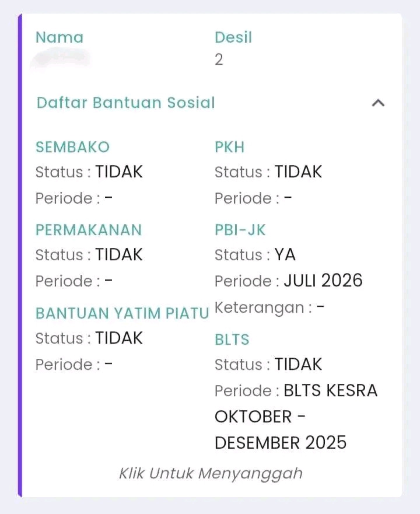Click the DESEMBER 2025 text
Viewport: 420px width, 514px height.
tap(281, 443)
